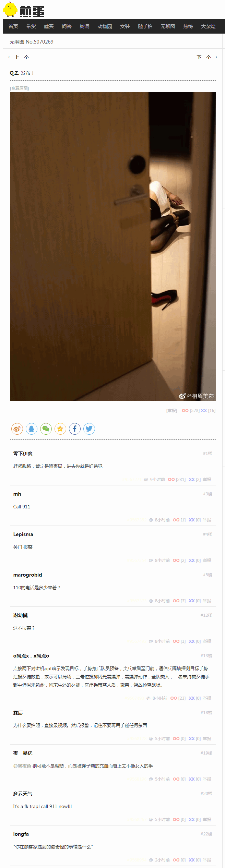Share the post on Twitter
Viewport: 225px width, 868px height.
click(x=89, y=429)
